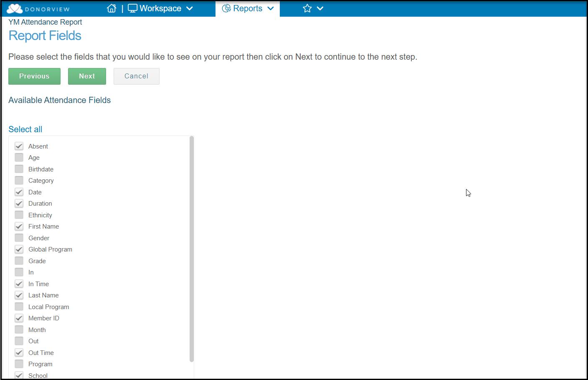Toggle the Out Time checkbox
The height and width of the screenshot is (380, 588).
click(x=19, y=352)
